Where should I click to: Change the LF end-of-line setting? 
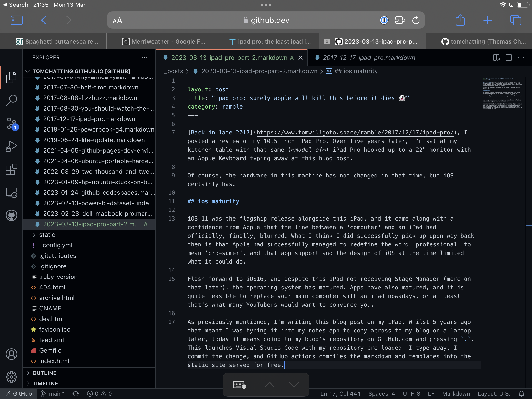click(x=431, y=394)
